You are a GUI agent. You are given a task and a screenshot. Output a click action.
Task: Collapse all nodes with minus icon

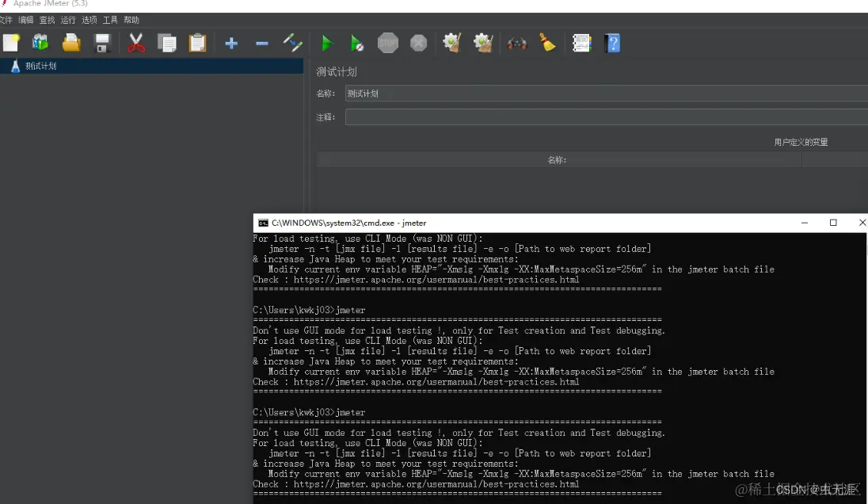262,44
